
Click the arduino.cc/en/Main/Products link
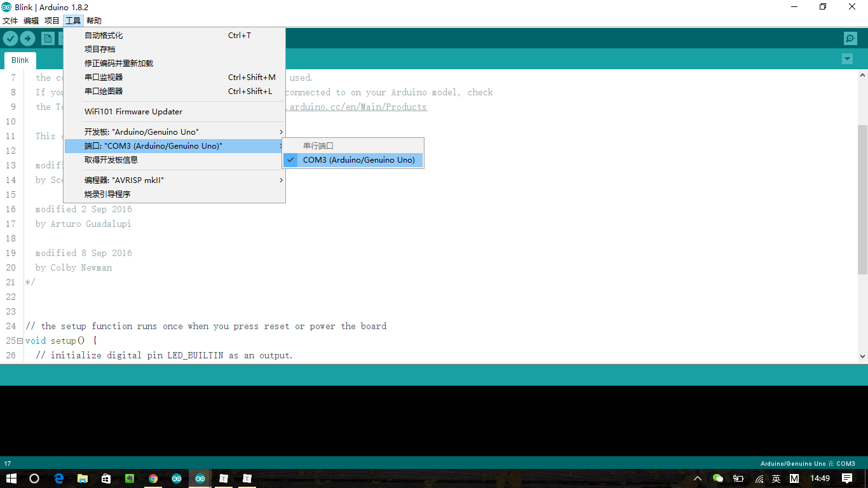point(358,107)
